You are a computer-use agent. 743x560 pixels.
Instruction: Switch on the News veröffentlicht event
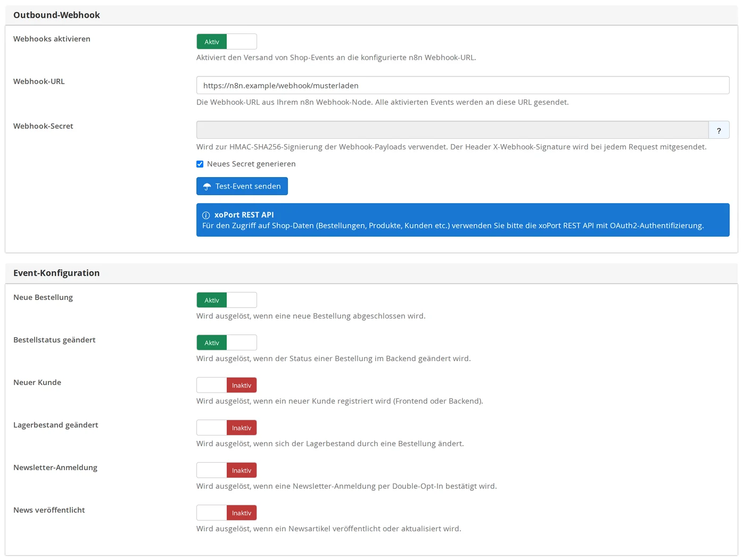[227, 513]
